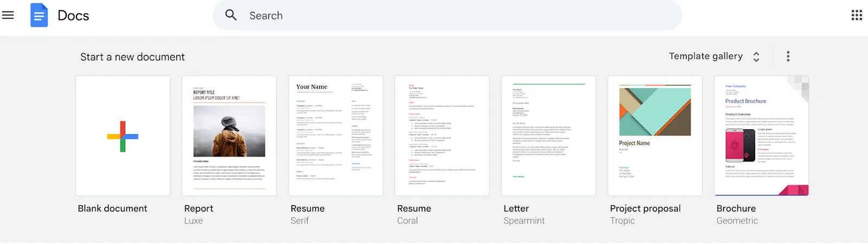The image size is (868, 244).
Task: Open the Resume Serif template thumbnail
Action: 336,136
